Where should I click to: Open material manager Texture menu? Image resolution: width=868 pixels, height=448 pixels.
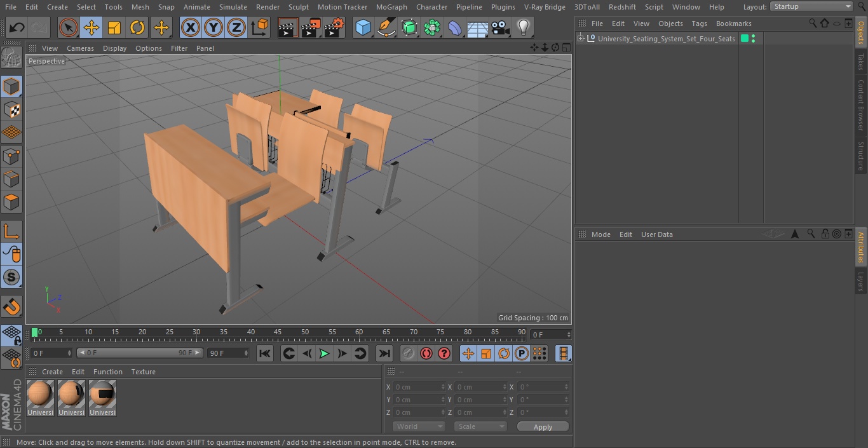coord(143,372)
